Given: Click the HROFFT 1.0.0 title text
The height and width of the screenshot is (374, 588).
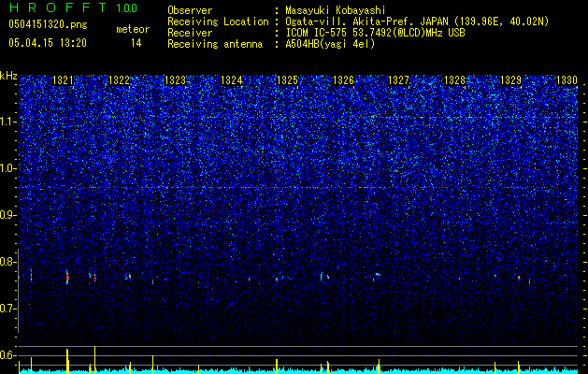Looking at the screenshot, I should click(x=74, y=7).
